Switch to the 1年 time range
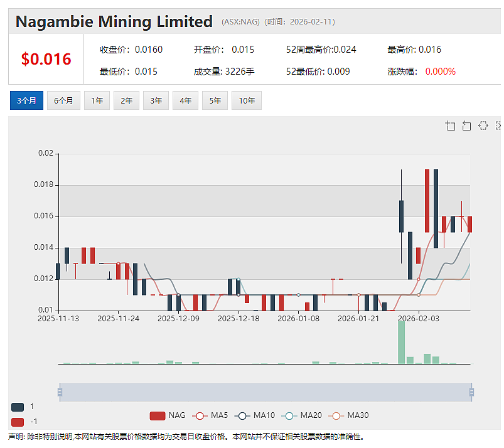Viewport: 504px width, 448px height. point(97,100)
